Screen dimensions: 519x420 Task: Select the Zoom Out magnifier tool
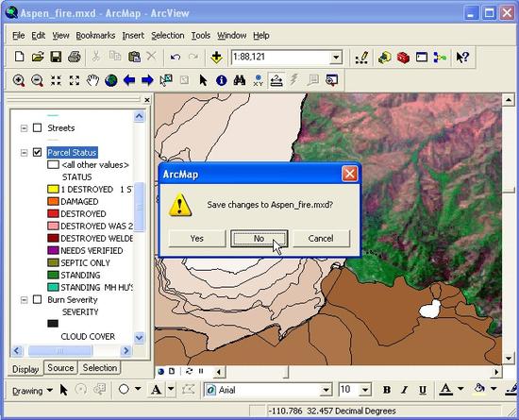coord(37,80)
